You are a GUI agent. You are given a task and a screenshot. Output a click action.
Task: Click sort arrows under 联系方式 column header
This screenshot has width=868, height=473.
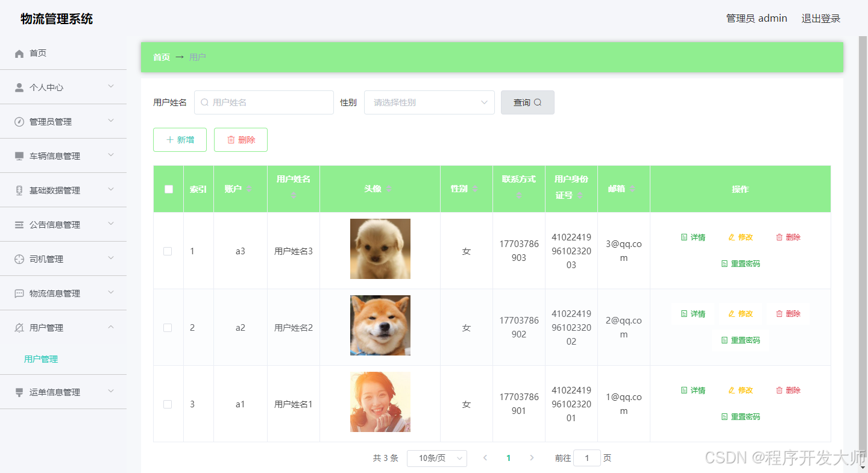pos(519,195)
